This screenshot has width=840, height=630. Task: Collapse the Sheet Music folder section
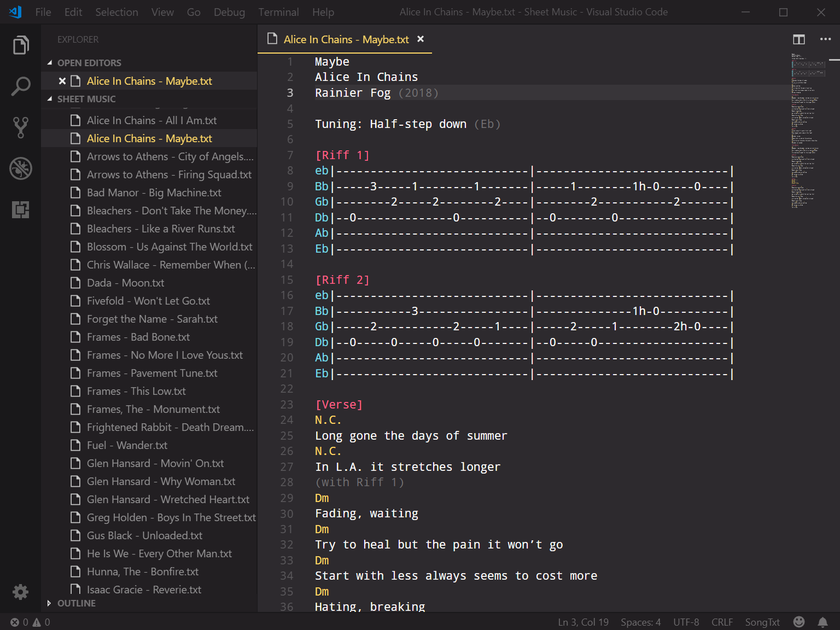(50, 99)
